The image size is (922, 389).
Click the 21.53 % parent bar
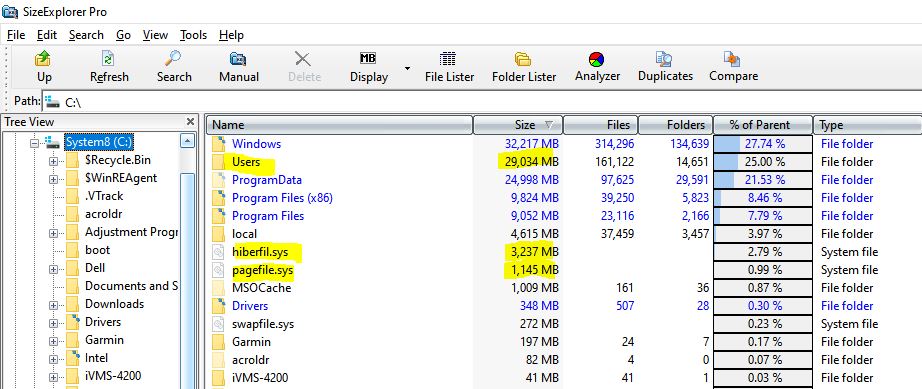[x=762, y=180]
